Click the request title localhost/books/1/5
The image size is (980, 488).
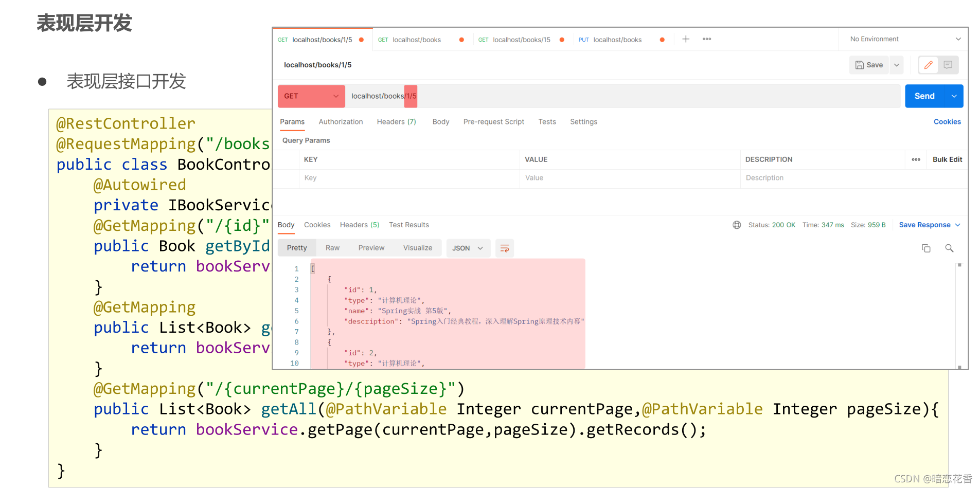click(318, 65)
